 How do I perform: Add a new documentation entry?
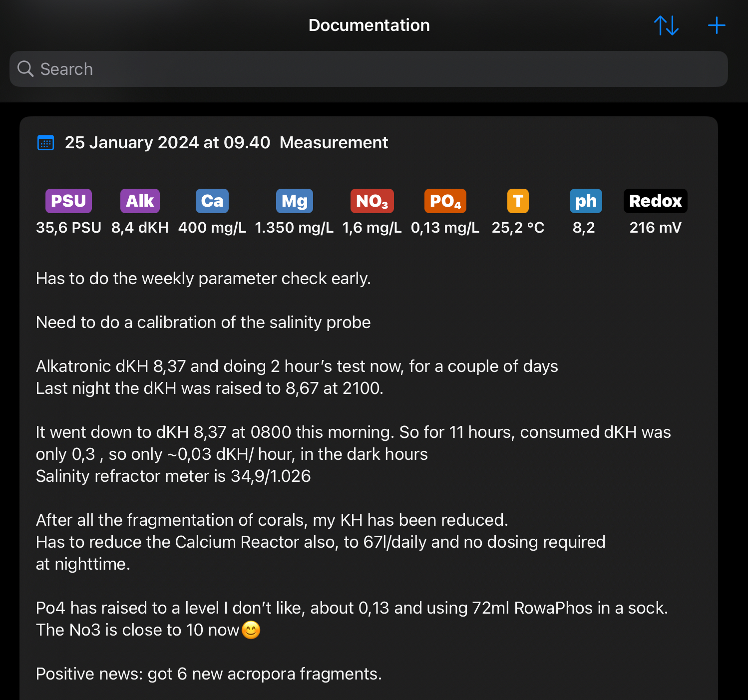pyautogui.click(x=717, y=25)
